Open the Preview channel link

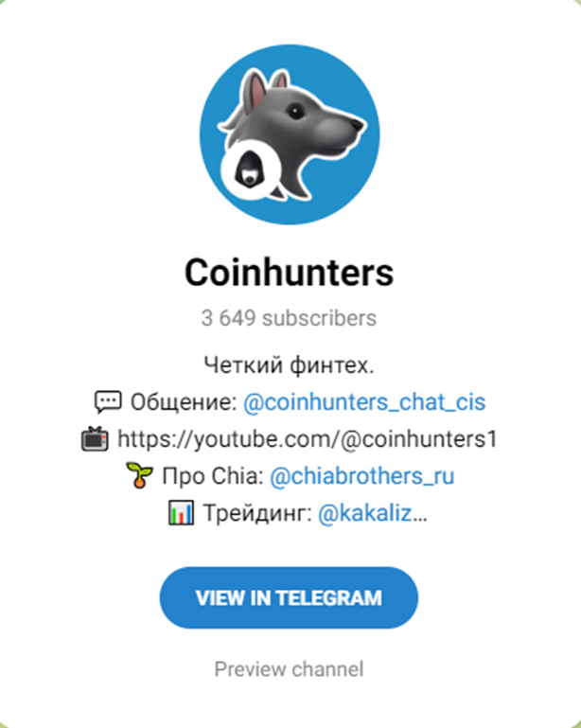(x=289, y=669)
